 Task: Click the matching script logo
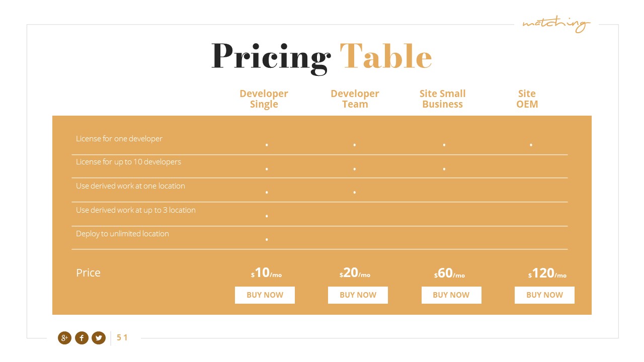click(x=555, y=24)
